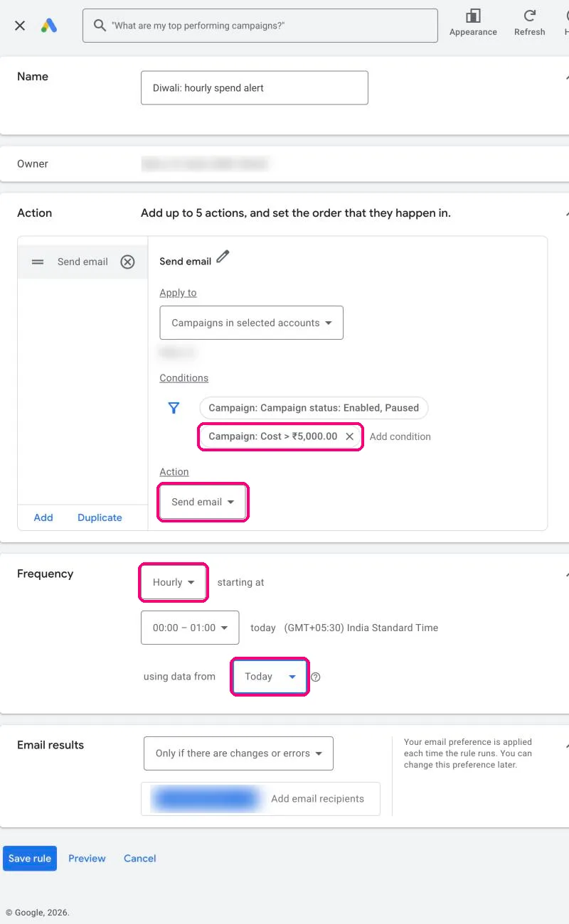
Task: Click the Conditions label
Action: click(184, 378)
